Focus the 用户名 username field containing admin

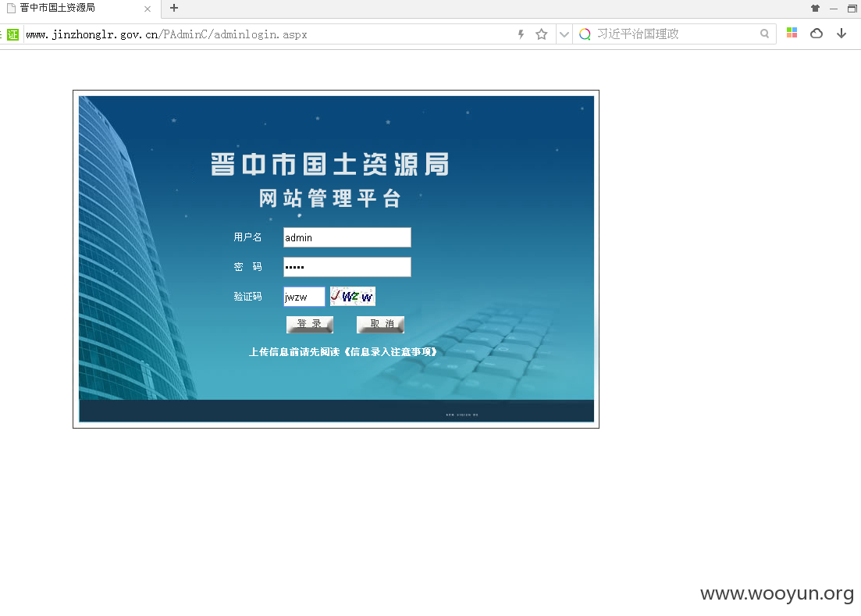(x=347, y=237)
